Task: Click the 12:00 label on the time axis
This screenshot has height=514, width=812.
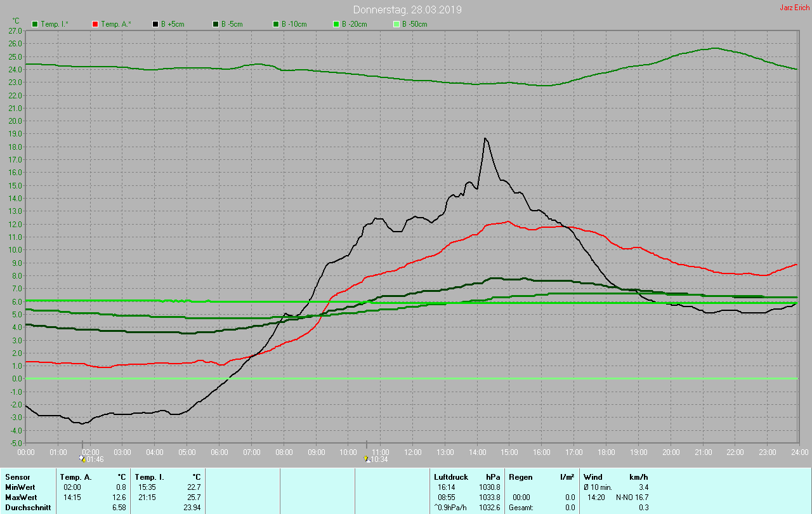Action: 413,452
